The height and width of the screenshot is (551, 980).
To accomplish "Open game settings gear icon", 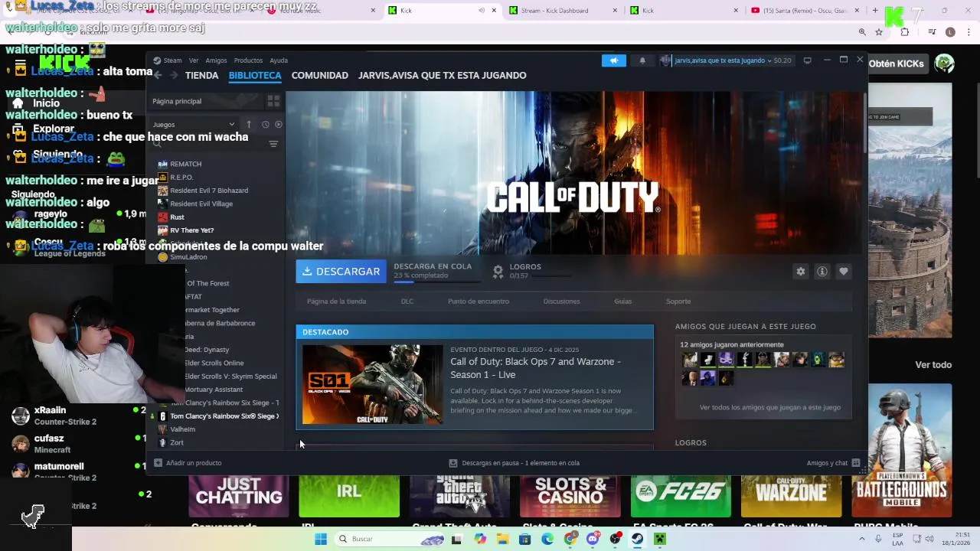I will (801, 271).
